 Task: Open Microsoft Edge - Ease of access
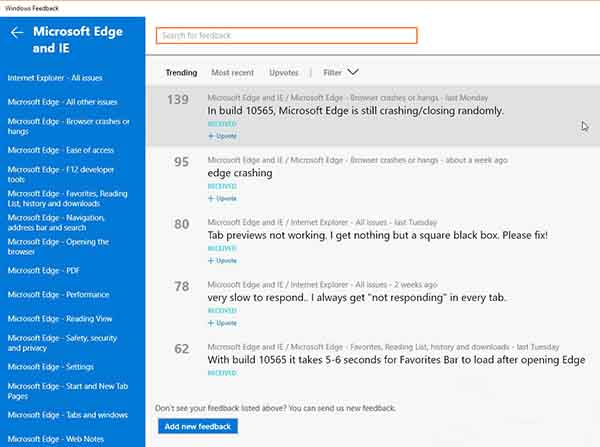pos(60,150)
